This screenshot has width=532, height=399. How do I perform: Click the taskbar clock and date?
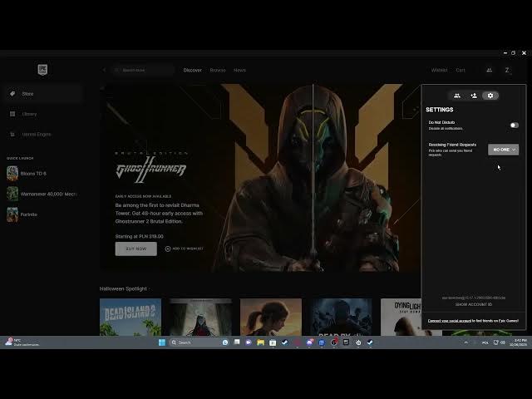coord(518,342)
